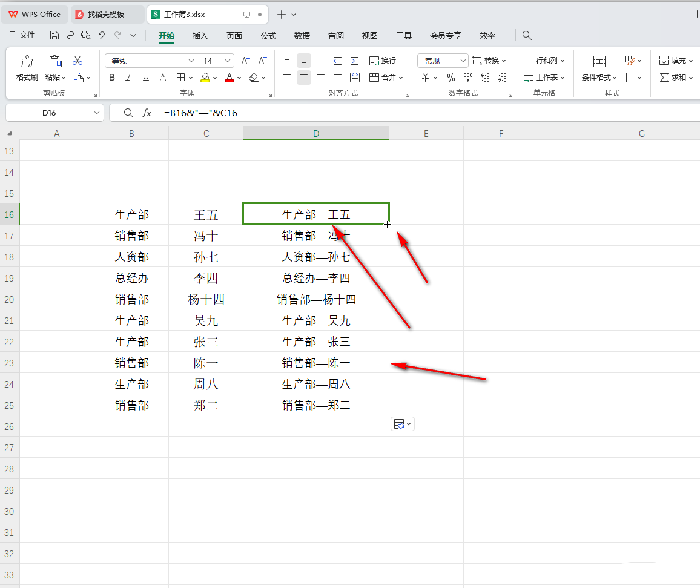Expand the 行和列 dropdown
This screenshot has width=700, height=588.
tap(563, 61)
